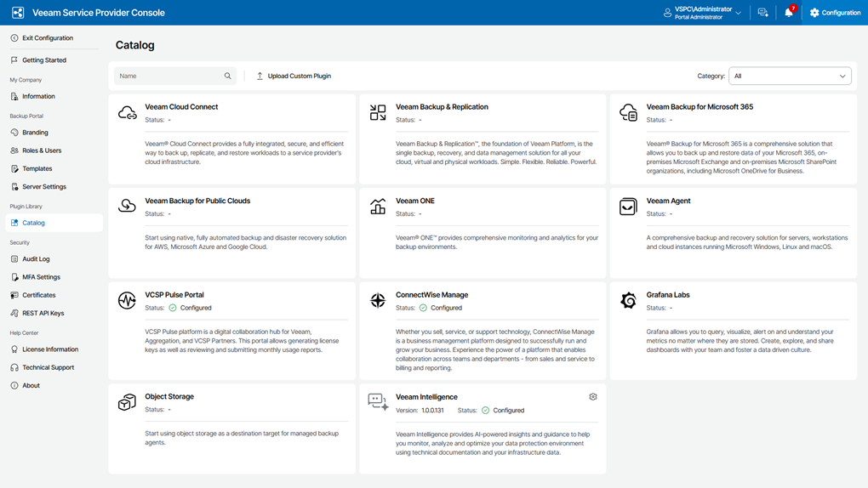Click the Veeam Service Provider Console logo icon

(x=18, y=12)
